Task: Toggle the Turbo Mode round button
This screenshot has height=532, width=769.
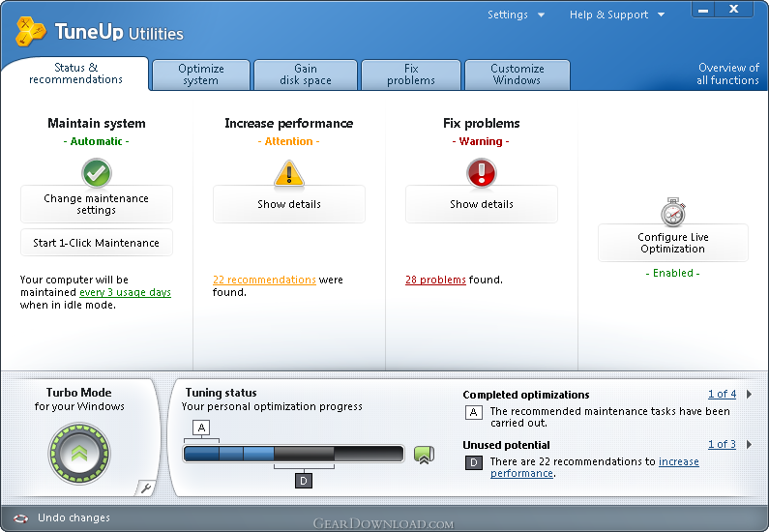Action: (79, 454)
